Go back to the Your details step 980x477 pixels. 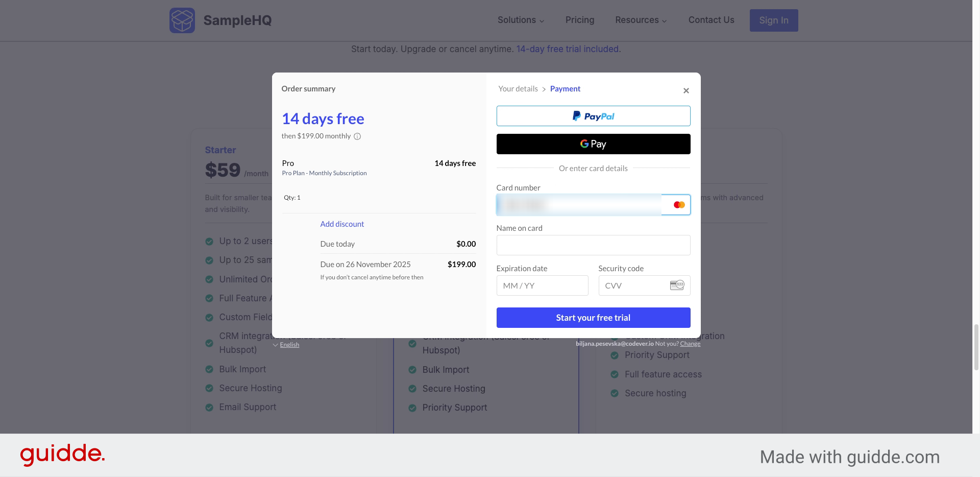pyautogui.click(x=518, y=88)
